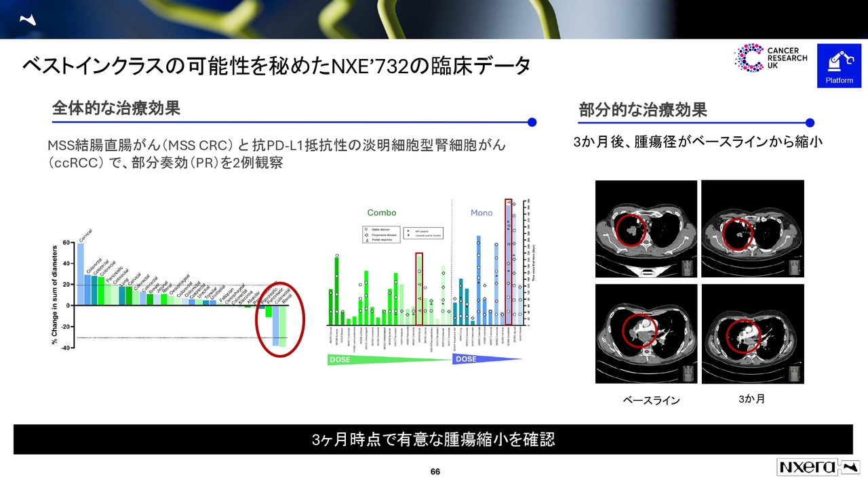This screenshot has height=488, width=868.
Task: Open the bottom-left baseline CT scan image
Action: pos(646,333)
